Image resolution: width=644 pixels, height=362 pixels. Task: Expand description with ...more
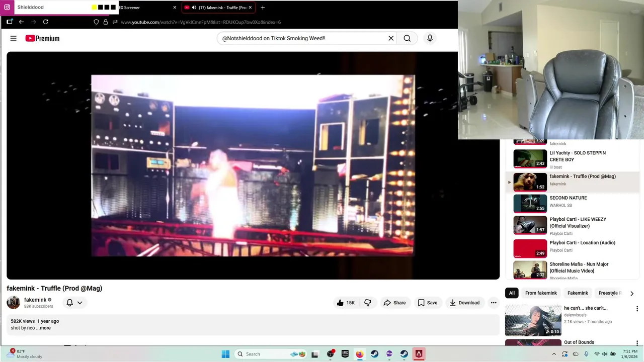click(43, 328)
